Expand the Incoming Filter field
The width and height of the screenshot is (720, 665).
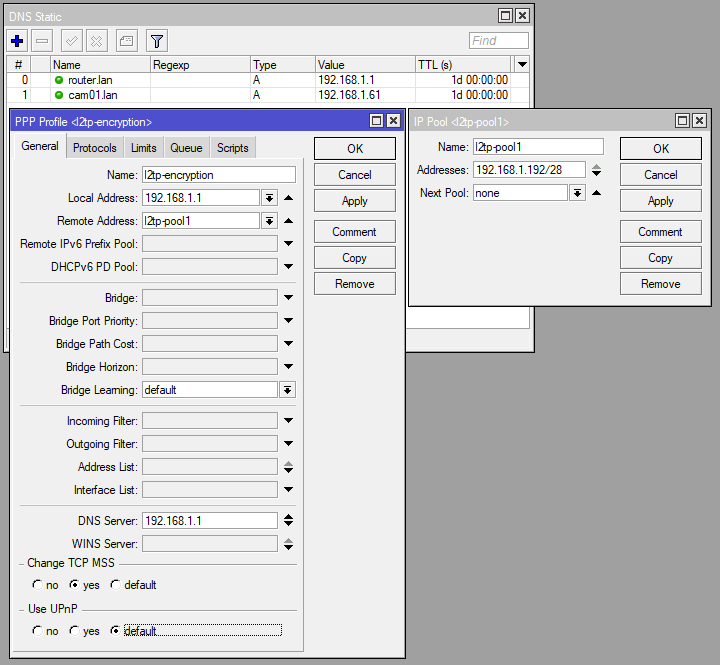[288, 421]
